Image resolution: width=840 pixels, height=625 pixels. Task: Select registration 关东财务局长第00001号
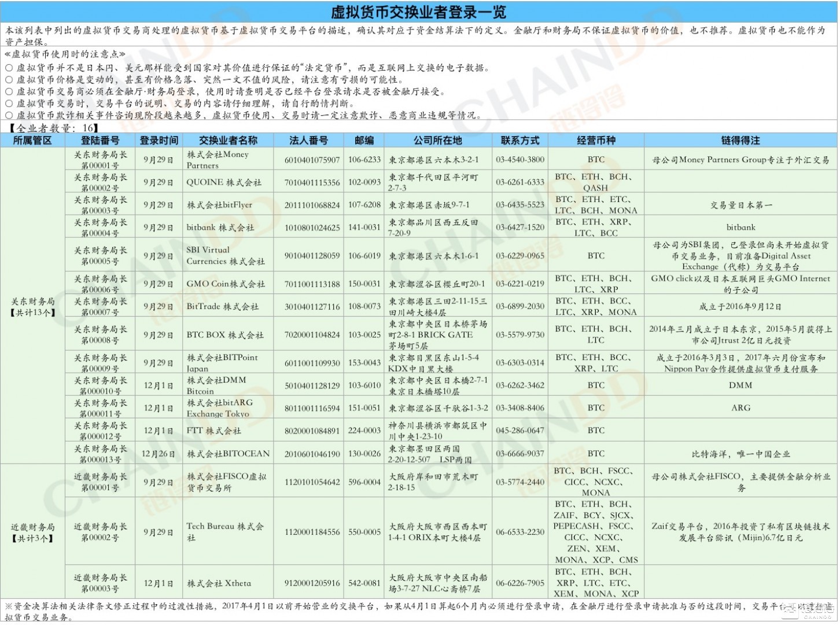100,160
